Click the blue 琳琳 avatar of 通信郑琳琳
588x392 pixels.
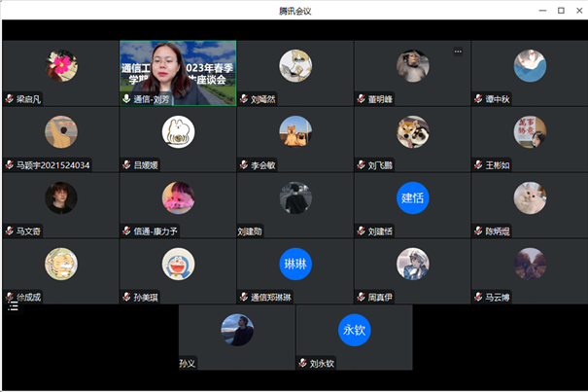pos(295,264)
